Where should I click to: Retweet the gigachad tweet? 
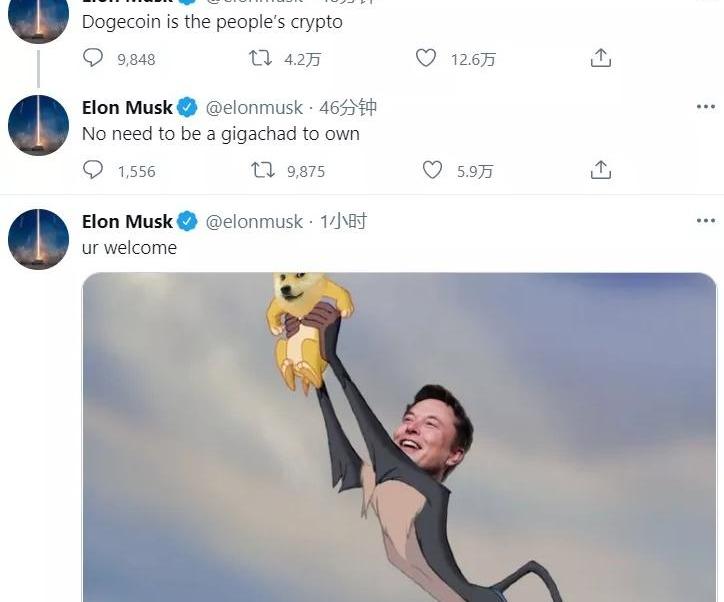click(x=263, y=170)
